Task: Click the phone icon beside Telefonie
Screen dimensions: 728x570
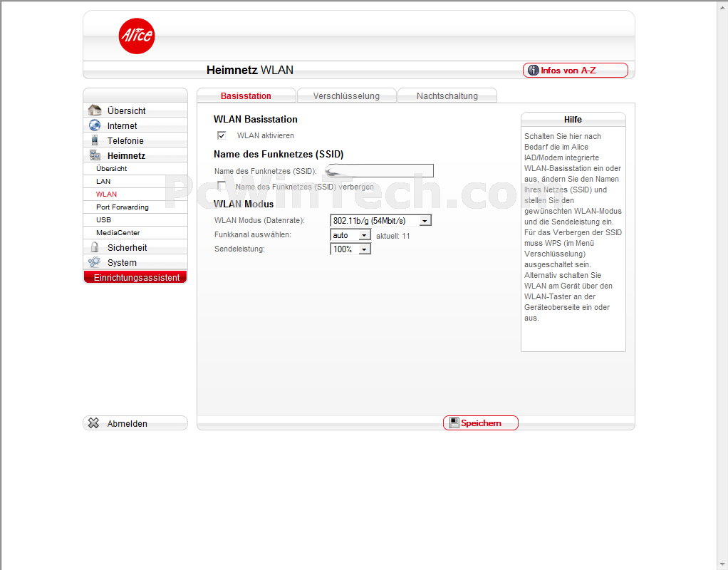Action: (94, 140)
